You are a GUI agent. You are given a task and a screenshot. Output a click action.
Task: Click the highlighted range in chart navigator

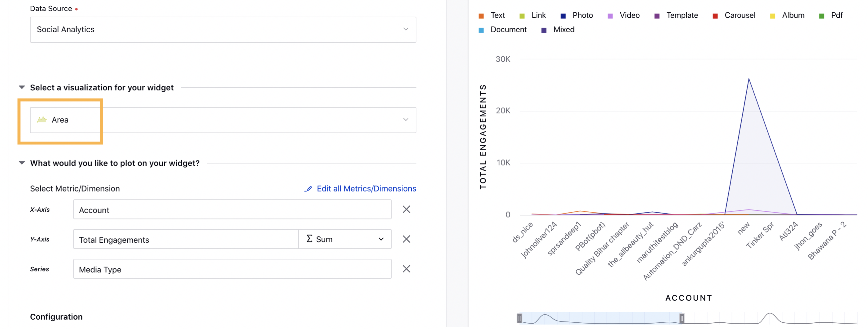click(600, 318)
